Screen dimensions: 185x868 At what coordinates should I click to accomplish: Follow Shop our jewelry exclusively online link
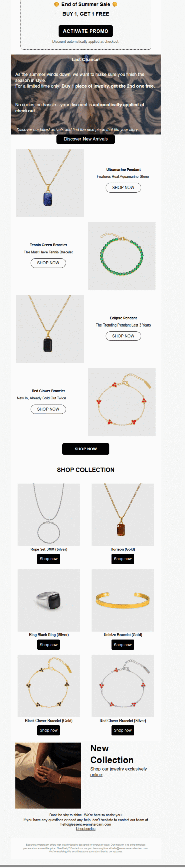tap(118, 772)
